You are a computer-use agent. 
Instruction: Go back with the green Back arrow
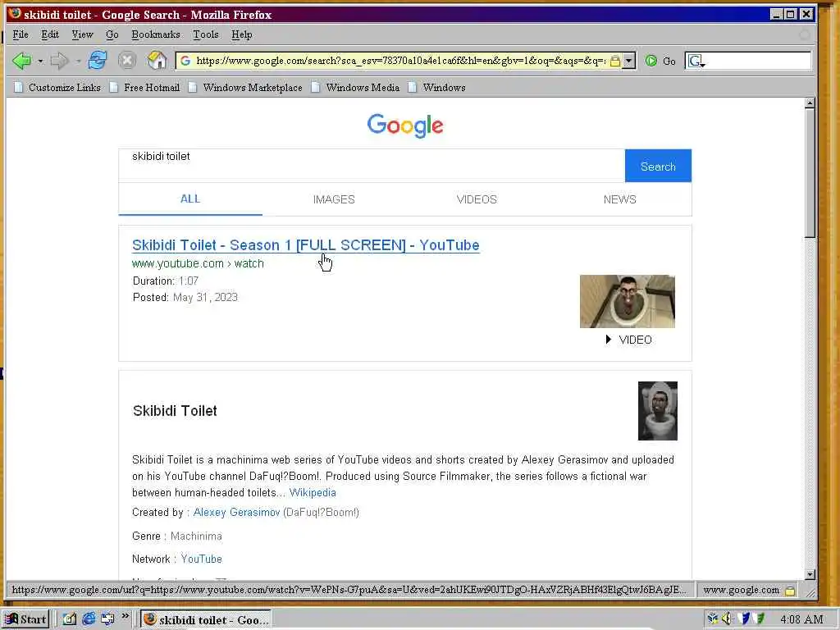pyautogui.click(x=22, y=61)
